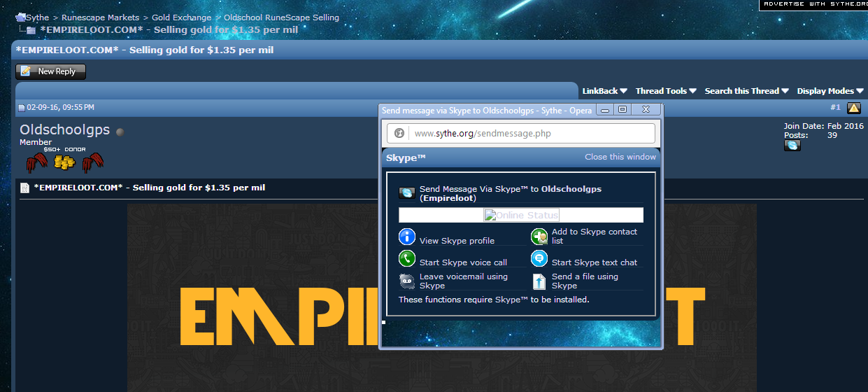Click the broken Online Status image
Screen dimensions: 868x392
pos(521,216)
